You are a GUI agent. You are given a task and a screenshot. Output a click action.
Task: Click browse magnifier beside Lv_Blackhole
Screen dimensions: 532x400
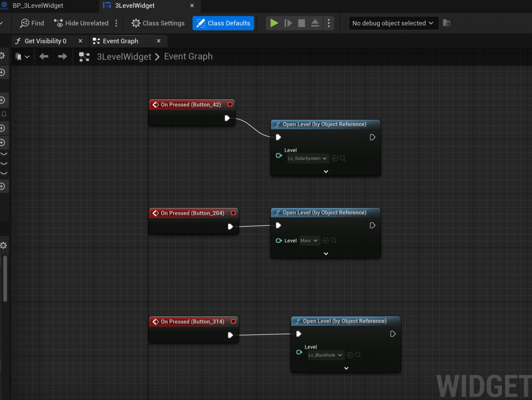357,355
